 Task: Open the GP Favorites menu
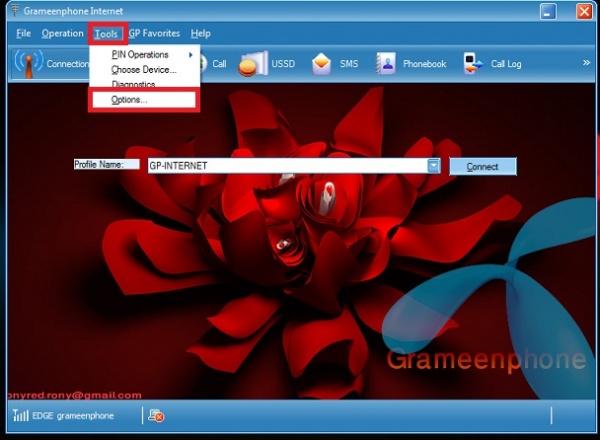pos(154,34)
